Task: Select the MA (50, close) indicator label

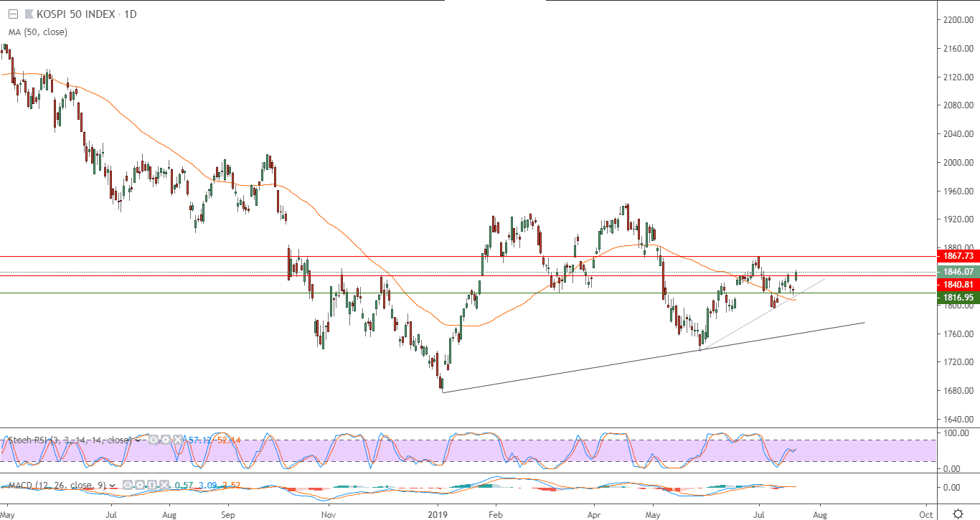Action: coord(38,32)
